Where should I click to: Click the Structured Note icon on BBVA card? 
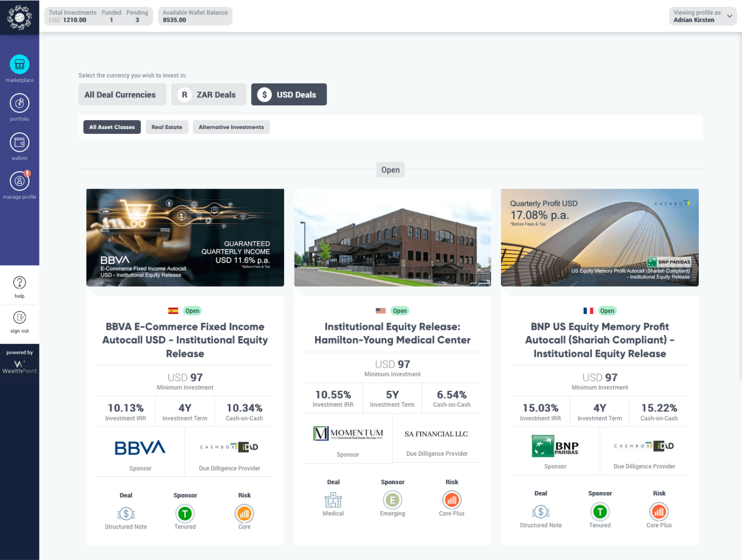pos(126,514)
